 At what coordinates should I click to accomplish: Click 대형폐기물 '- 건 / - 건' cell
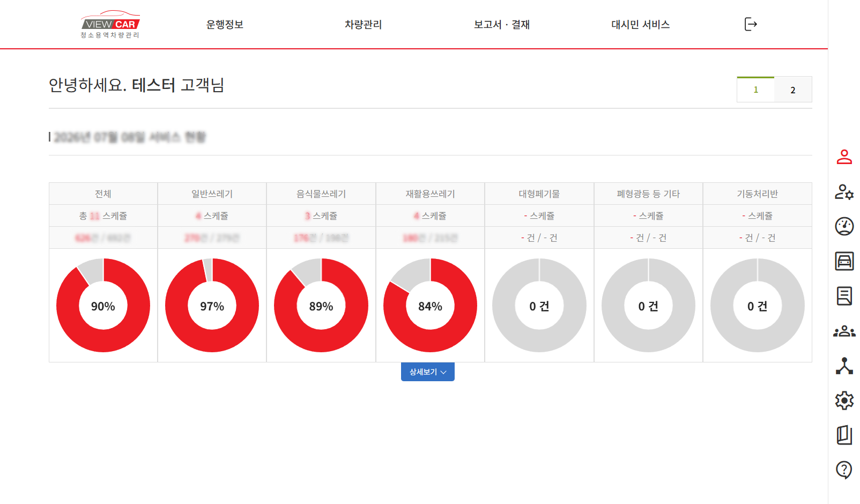(x=539, y=238)
